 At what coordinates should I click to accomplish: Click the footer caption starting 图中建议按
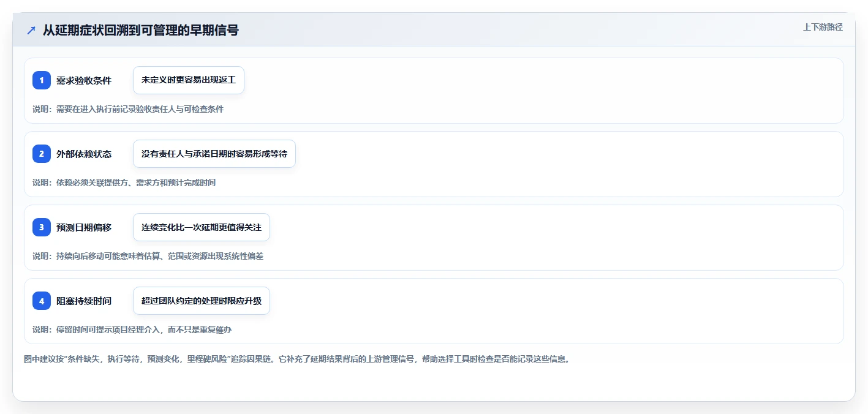click(296, 359)
